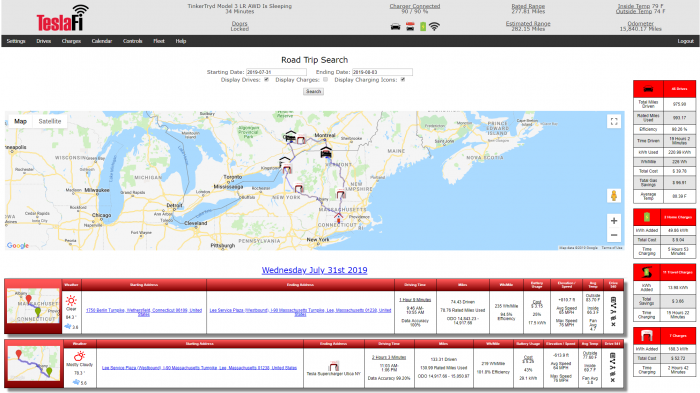Open the Drives menu

pyautogui.click(x=44, y=41)
